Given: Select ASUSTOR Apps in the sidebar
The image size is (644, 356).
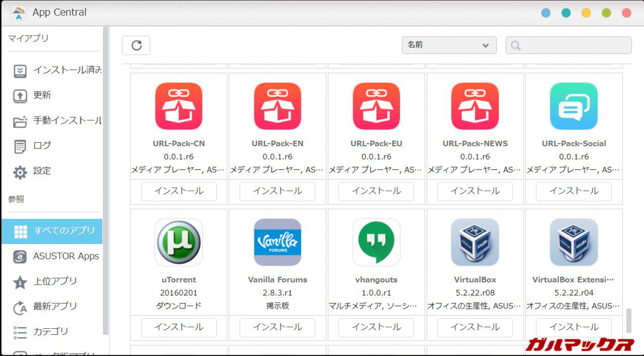Looking at the screenshot, I should [x=58, y=256].
